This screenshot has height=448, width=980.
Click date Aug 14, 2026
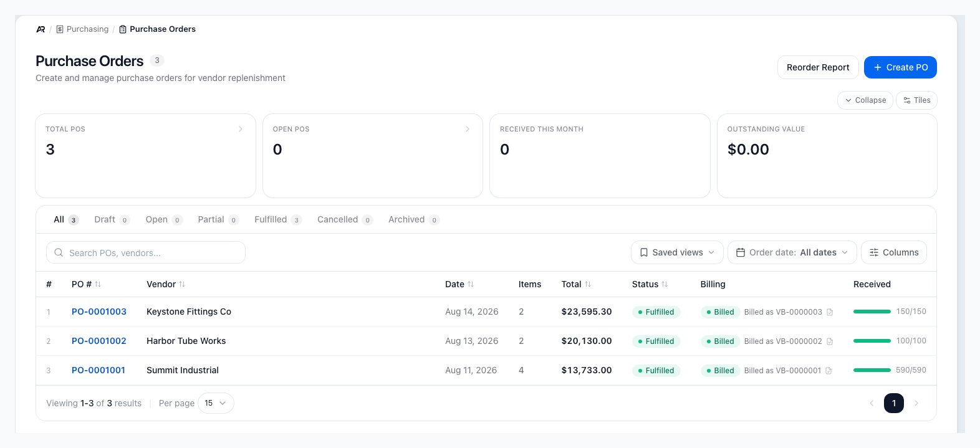[x=472, y=312]
